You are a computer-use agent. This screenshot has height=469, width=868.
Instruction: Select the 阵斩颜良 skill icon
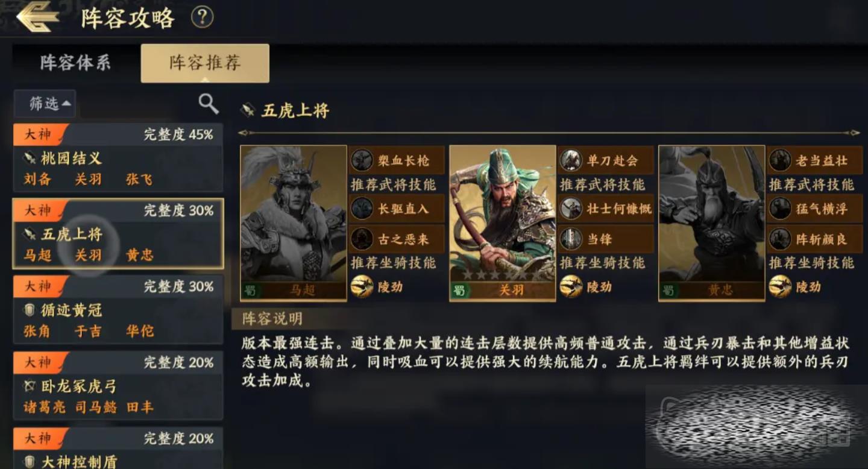tap(780, 239)
